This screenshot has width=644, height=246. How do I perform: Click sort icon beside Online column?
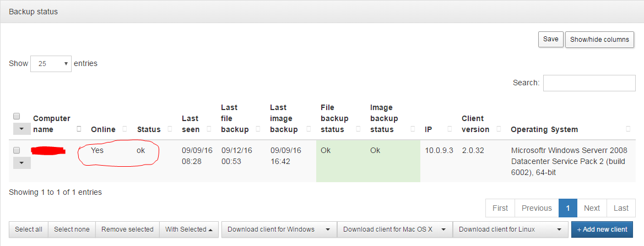[125, 129]
